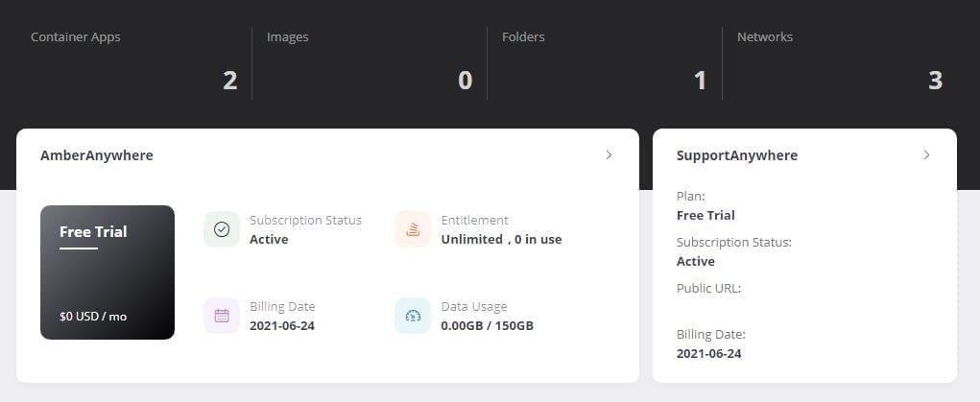Click the SupportAnywhere Public URL label

pos(709,288)
